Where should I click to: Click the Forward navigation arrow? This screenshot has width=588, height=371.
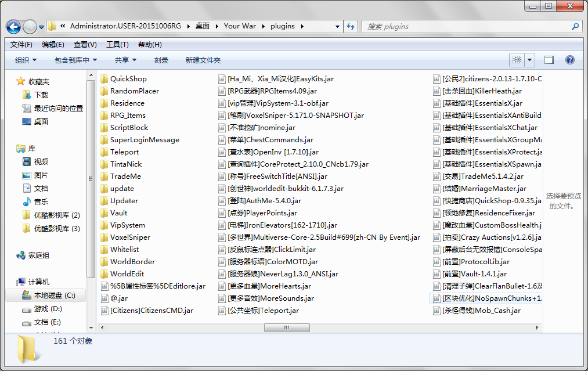[30, 27]
